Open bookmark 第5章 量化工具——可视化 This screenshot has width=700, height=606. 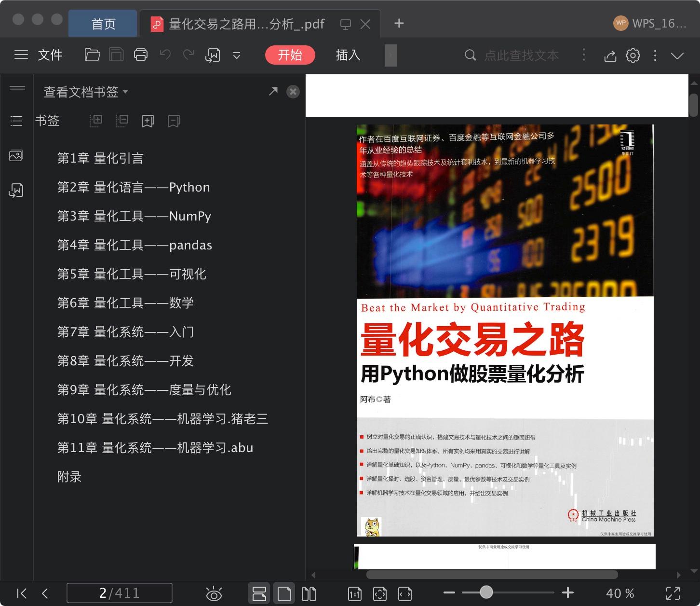point(132,274)
